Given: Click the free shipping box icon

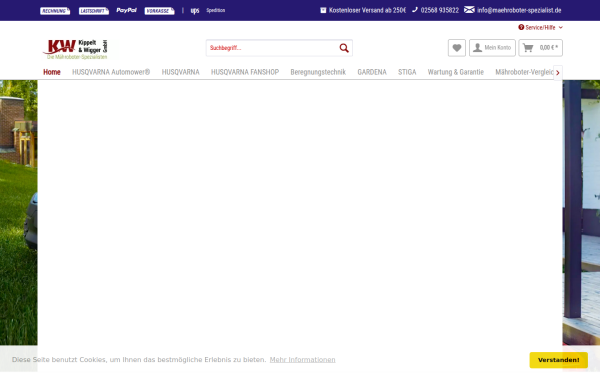Looking at the screenshot, I should click(323, 10).
